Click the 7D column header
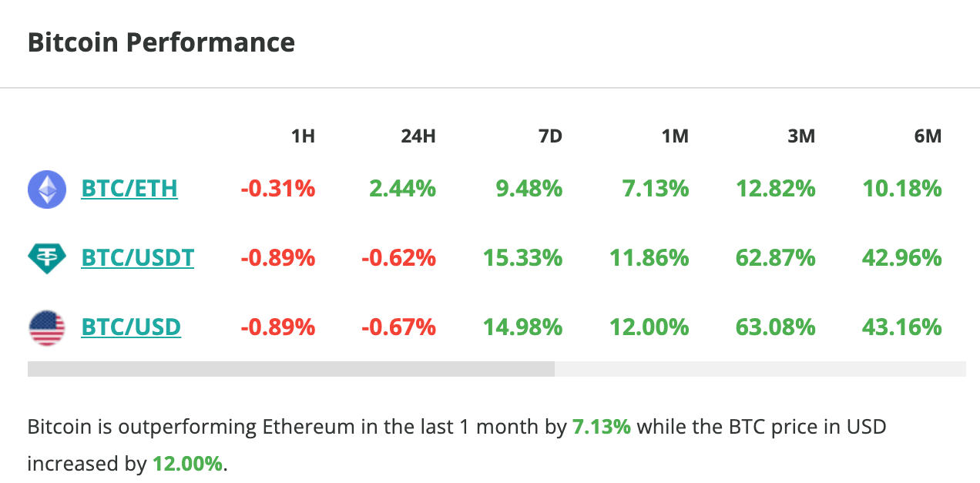The image size is (980, 483). 551,136
